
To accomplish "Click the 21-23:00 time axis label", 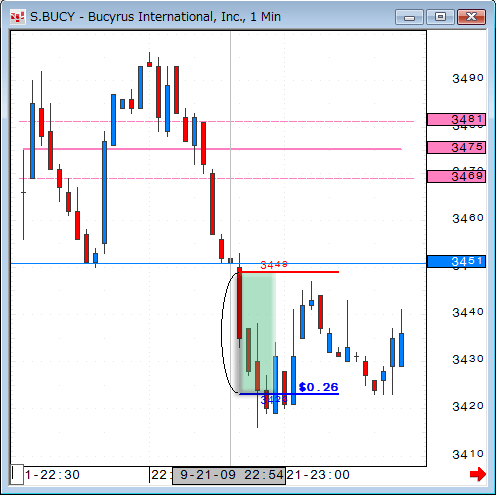I will pos(318,475).
